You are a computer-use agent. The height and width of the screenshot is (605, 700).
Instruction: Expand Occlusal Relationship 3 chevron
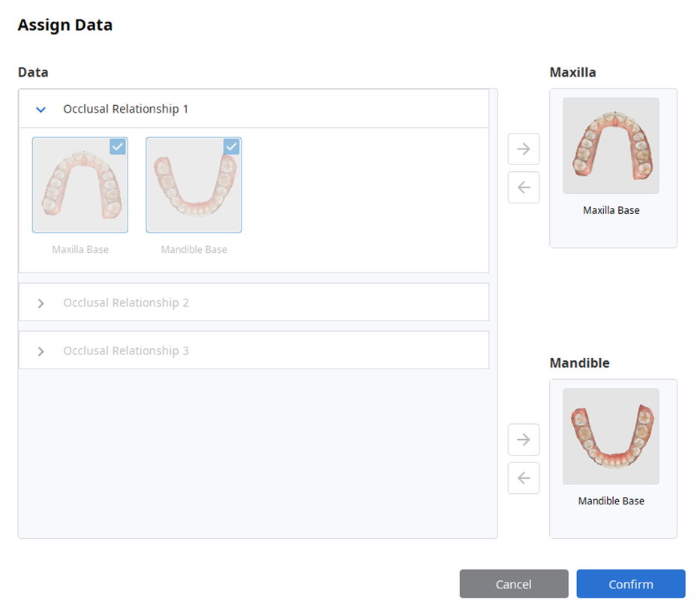(x=41, y=351)
